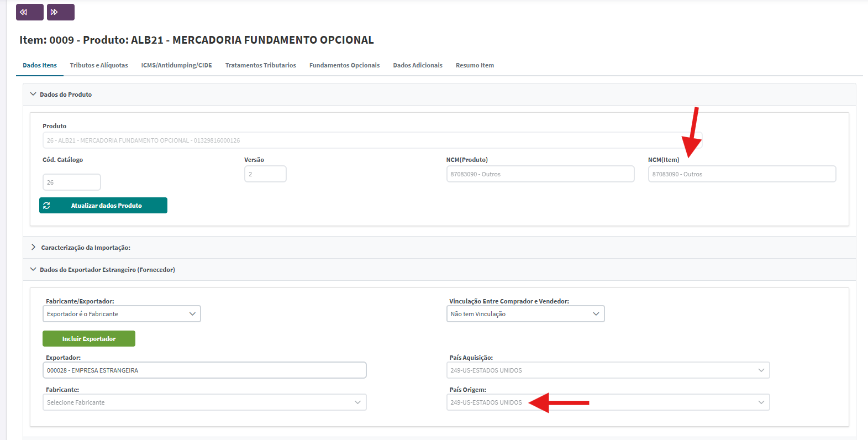Open the Dados Itens tab
Image resolution: width=868 pixels, height=440 pixels.
[x=40, y=65]
